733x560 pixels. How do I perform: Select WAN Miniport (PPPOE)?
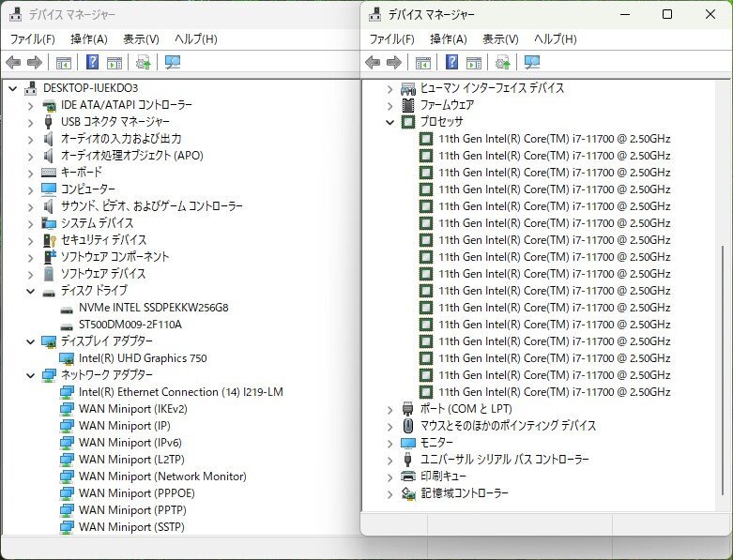pyautogui.click(x=136, y=493)
